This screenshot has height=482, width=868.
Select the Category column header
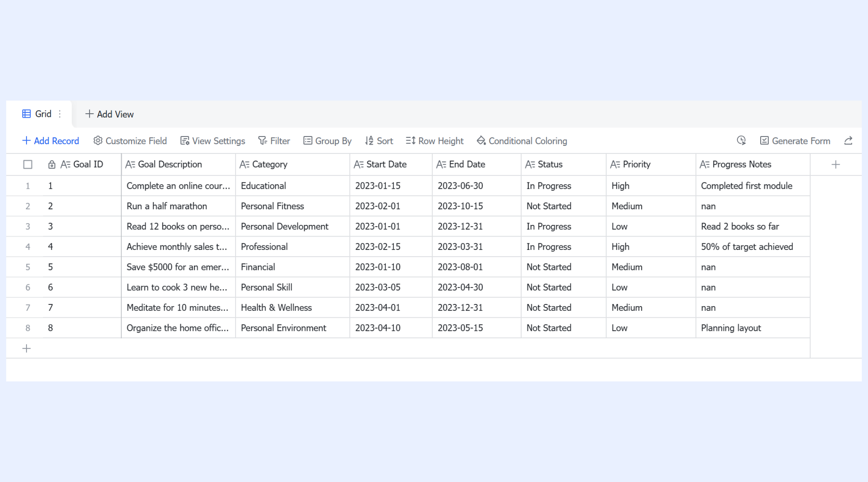click(x=293, y=165)
